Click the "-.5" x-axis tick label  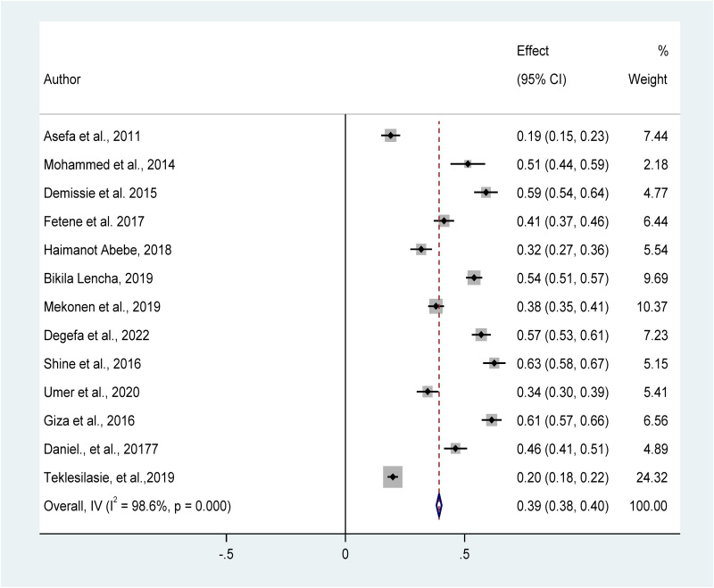[x=227, y=554]
